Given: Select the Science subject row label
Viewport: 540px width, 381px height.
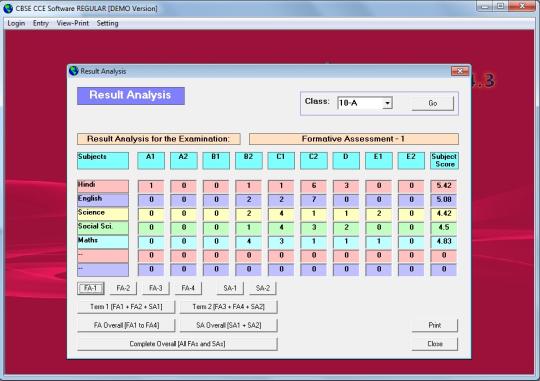Looking at the screenshot, I should [x=103, y=214].
